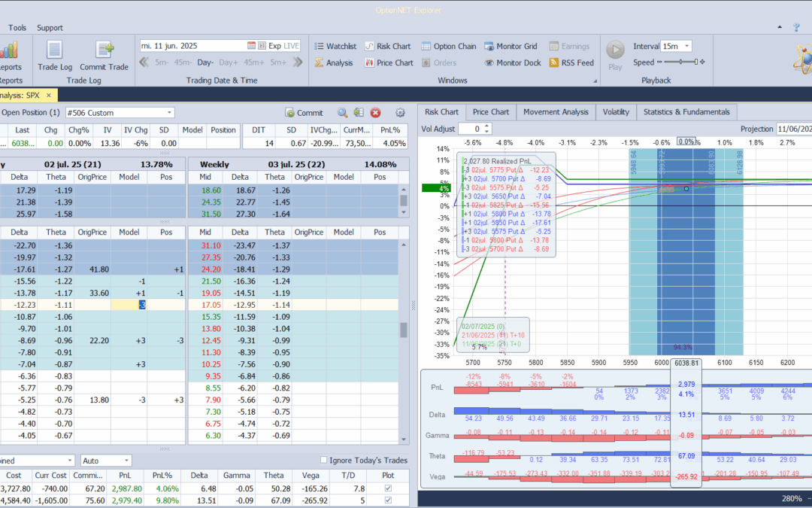Viewport: 812px width, 508px height.
Task: Click the 45m+ time step
Action: pos(254,62)
